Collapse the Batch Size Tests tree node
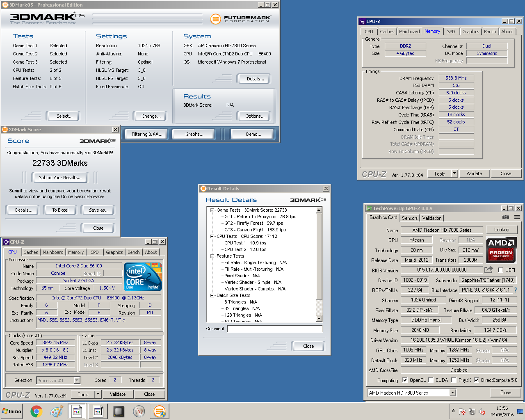The image size is (525, 420). pos(212,295)
